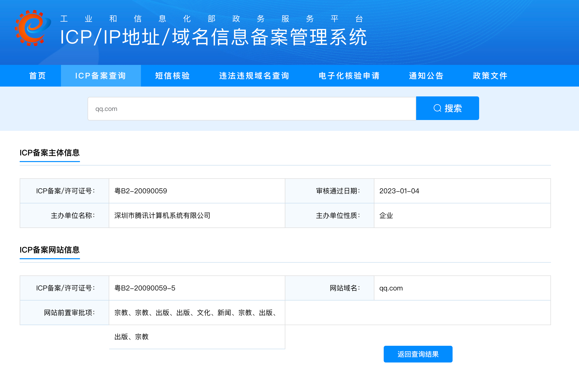Click the approval items line starting 宗教、宗教、出版

[x=196, y=313]
